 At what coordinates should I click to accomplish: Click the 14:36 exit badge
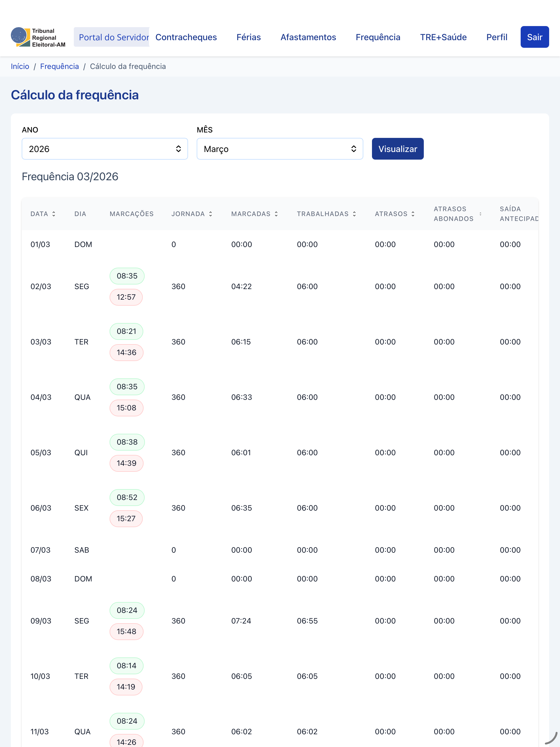click(126, 353)
